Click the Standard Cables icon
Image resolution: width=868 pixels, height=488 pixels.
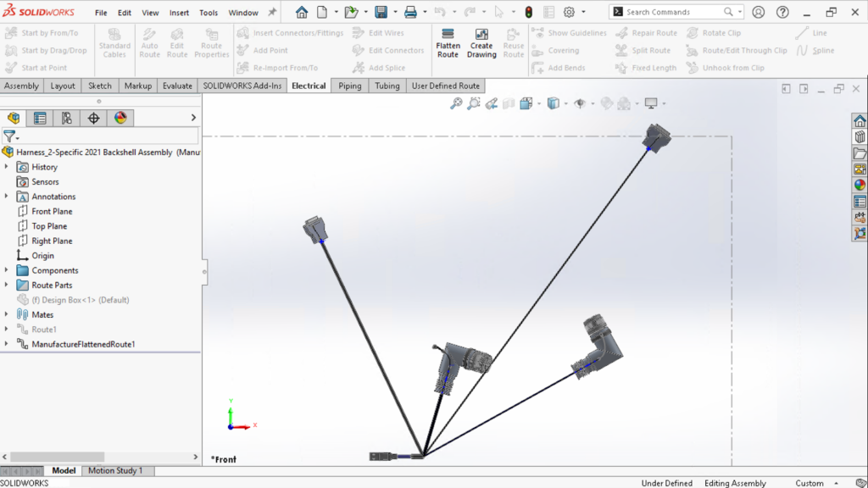click(x=116, y=41)
